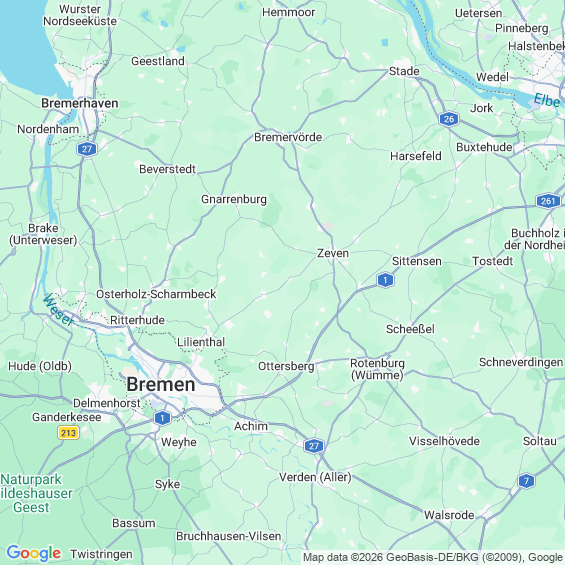Click the A261 highway shield near Buchholz
Screen dimensions: 565x565
click(x=548, y=201)
